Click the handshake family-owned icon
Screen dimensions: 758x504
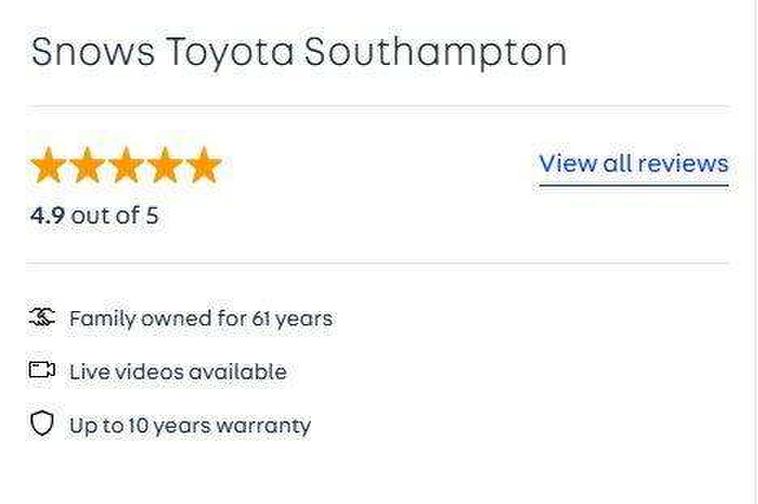coord(41,319)
